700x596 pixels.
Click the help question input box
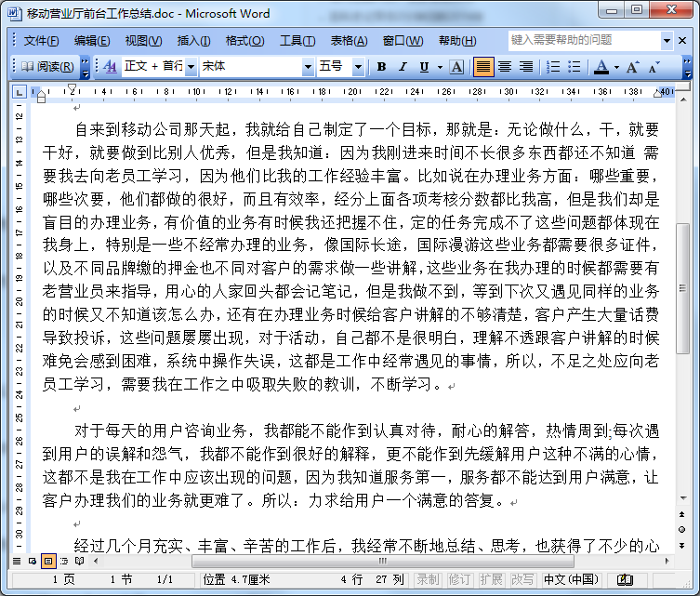tap(585, 41)
